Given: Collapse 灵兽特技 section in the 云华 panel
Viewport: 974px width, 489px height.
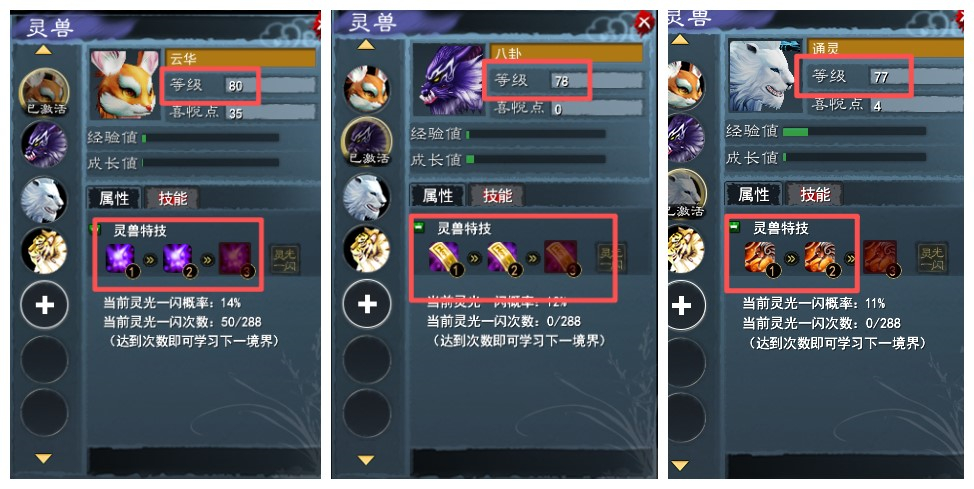Looking at the screenshot, I should [95, 230].
